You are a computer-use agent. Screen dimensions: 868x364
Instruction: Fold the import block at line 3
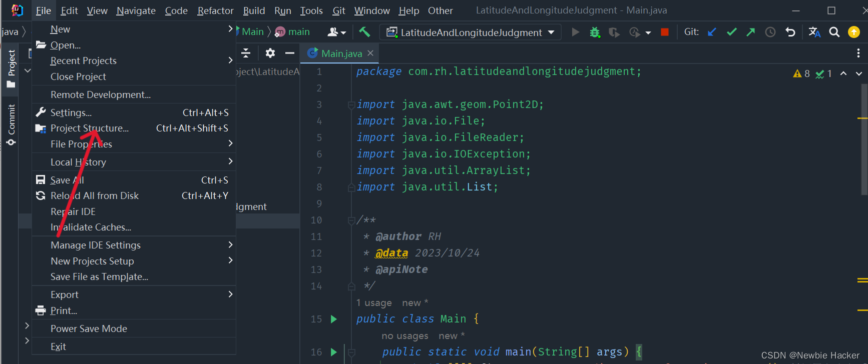[351, 105]
